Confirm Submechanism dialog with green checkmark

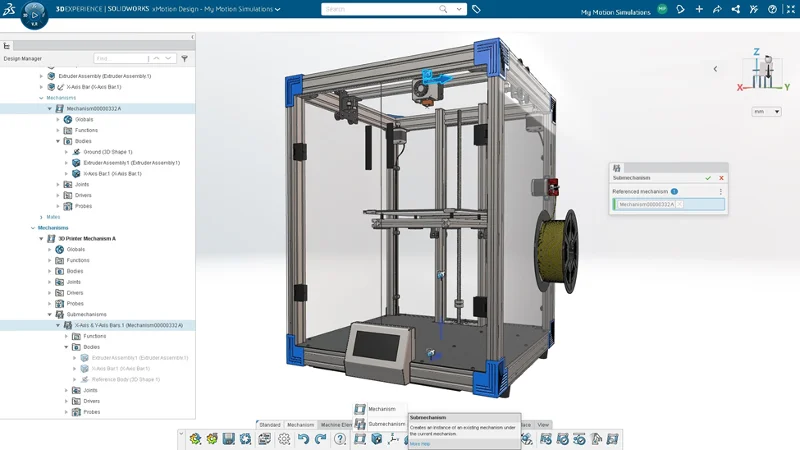(x=708, y=178)
